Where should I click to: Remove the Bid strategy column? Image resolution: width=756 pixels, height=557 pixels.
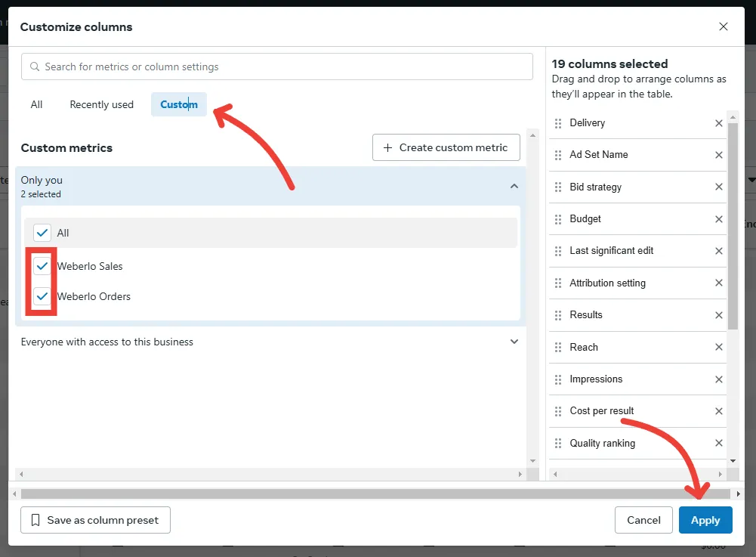(718, 187)
